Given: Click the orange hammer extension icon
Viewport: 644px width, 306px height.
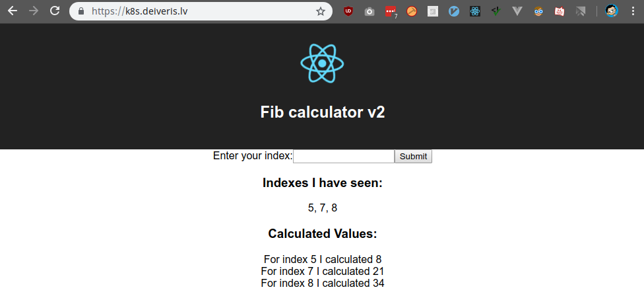Looking at the screenshot, I should [x=412, y=11].
